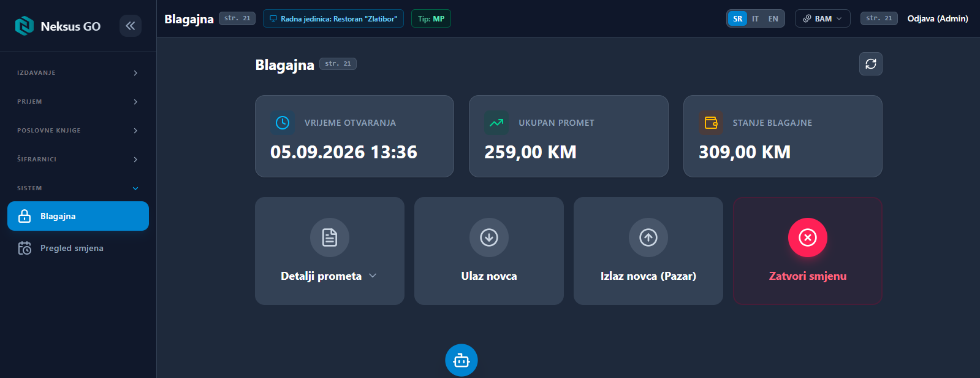This screenshot has height=378, width=980.
Task: Click the clock icon on Vrijeme otvaranja card
Action: 283,123
